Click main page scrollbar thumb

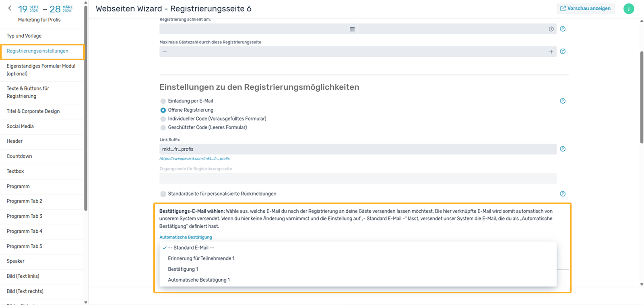pos(642,97)
